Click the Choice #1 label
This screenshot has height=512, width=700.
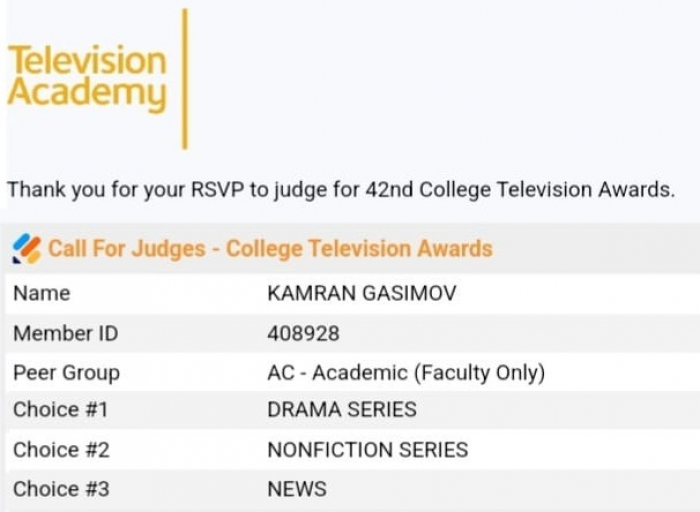(x=61, y=409)
